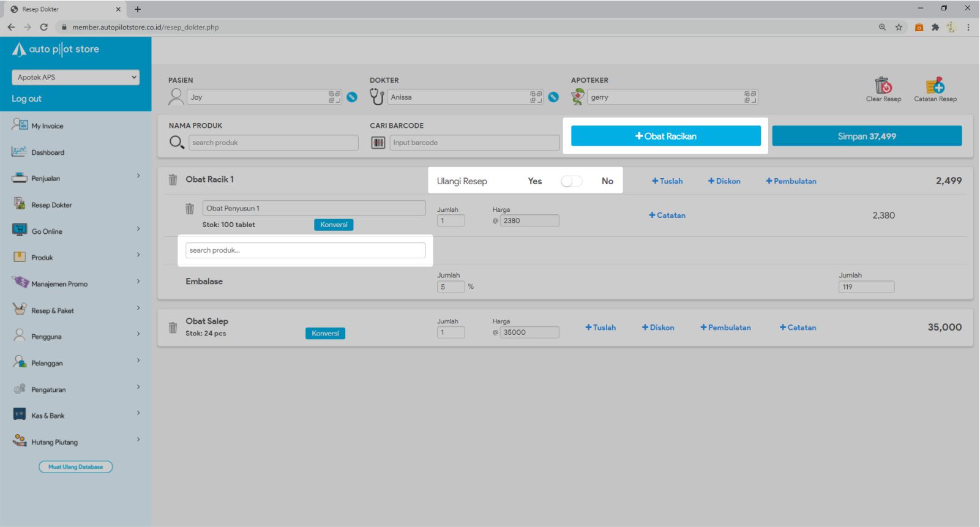Go to Dashboard from the sidebar
Screen dimensions: 980x527
tap(48, 152)
